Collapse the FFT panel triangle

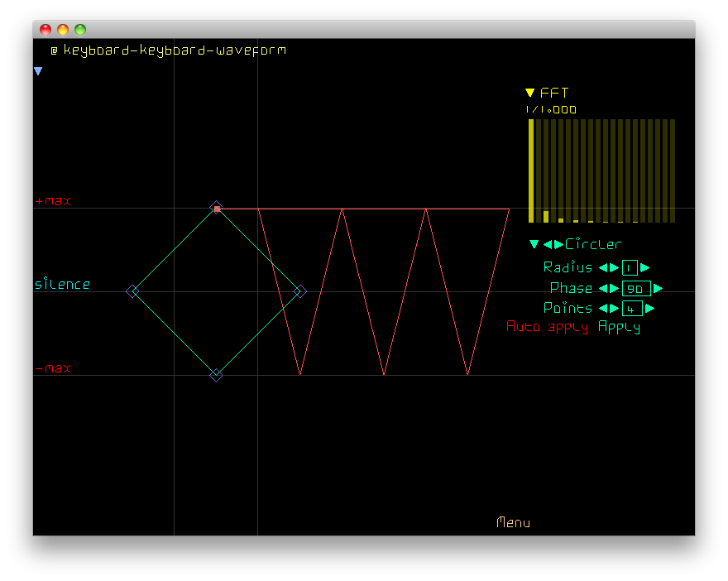(530, 93)
